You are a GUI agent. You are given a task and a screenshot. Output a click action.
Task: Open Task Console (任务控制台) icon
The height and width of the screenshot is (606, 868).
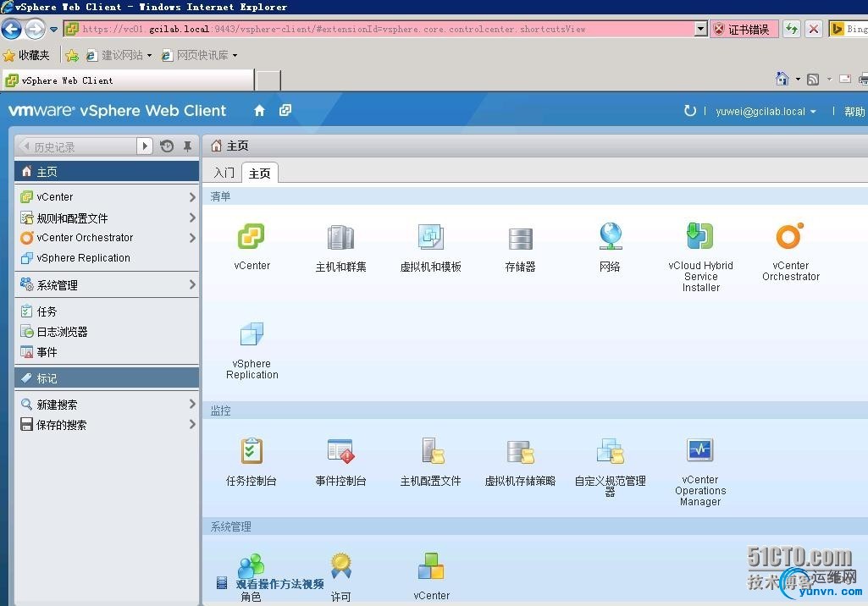[x=252, y=451]
